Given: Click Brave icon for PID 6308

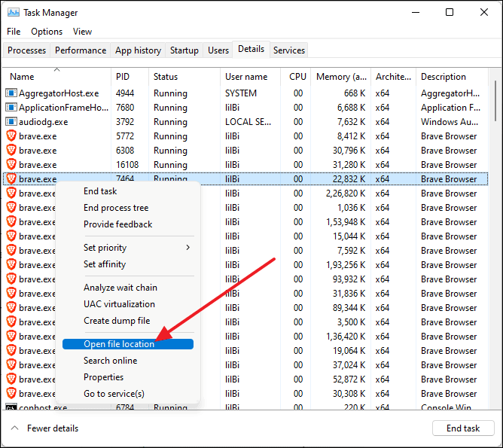Looking at the screenshot, I should click(x=11, y=151).
